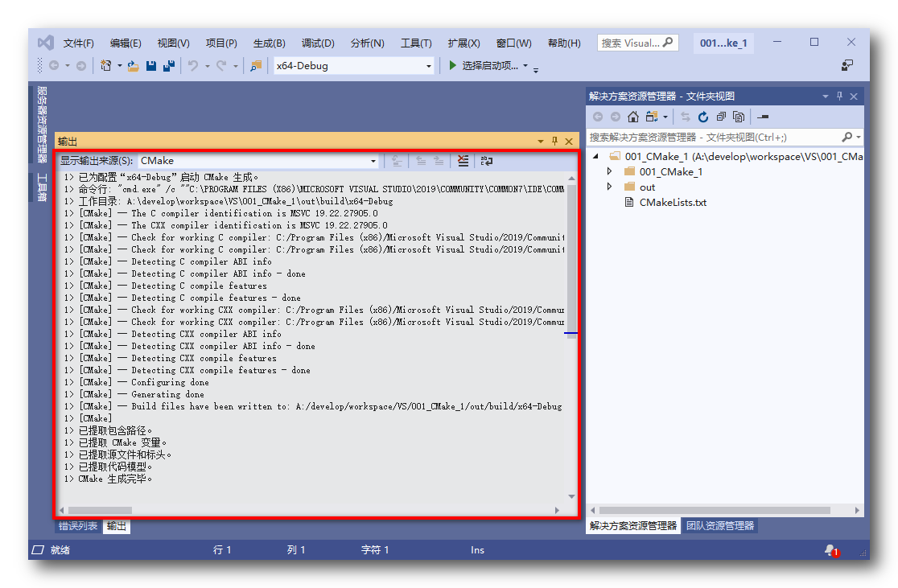The image size is (898, 588).
Task: Open the 编辑(E) menu
Action: coord(126,43)
